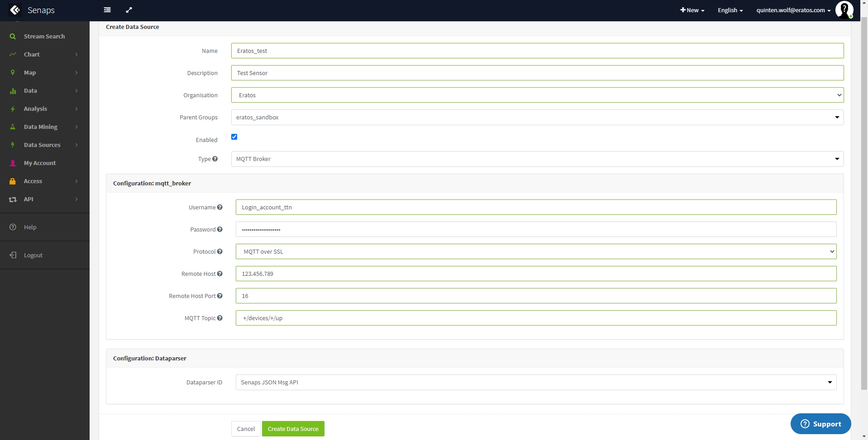Open the Protocol dropdown MQTT over SSL
Image resolution: width=868 pixels, height=440 pixels.
click(536, 251)
